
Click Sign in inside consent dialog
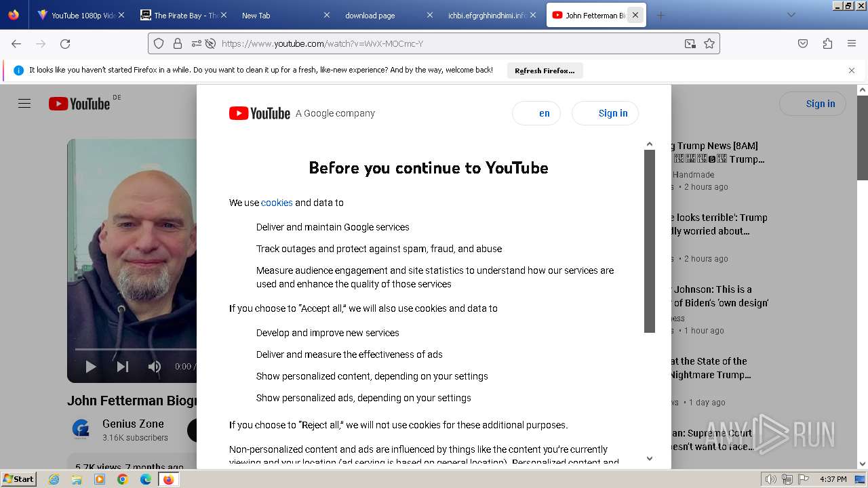coord(606,113)
